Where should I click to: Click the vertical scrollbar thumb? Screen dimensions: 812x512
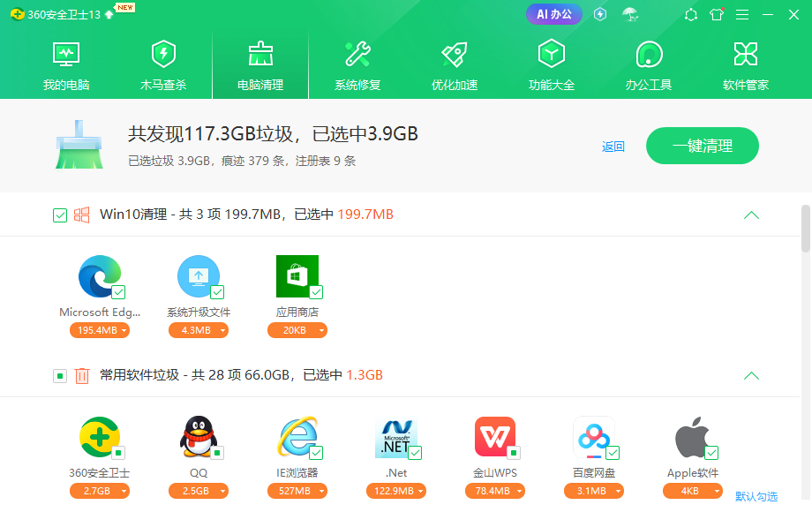(x=805, y=229)
